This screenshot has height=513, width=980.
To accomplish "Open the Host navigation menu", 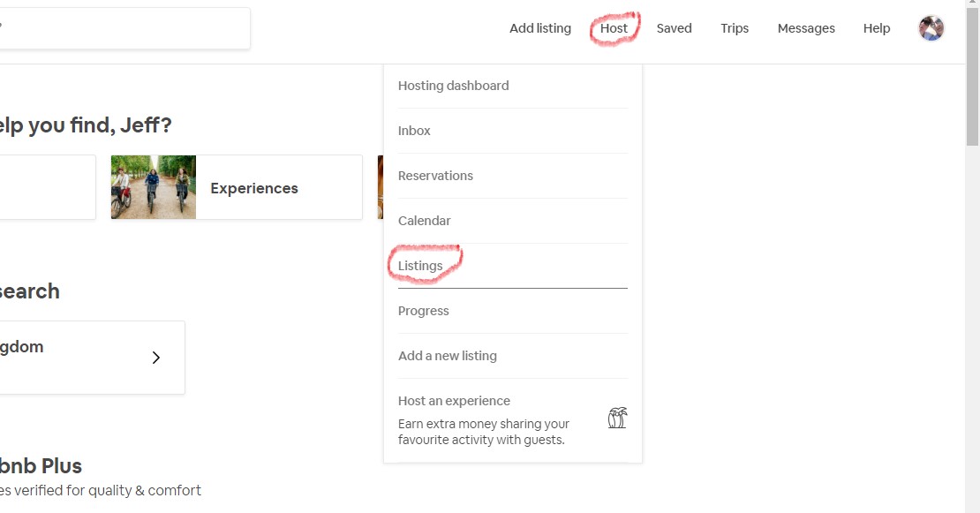I will pyautogui.click(x=614, y=27).
